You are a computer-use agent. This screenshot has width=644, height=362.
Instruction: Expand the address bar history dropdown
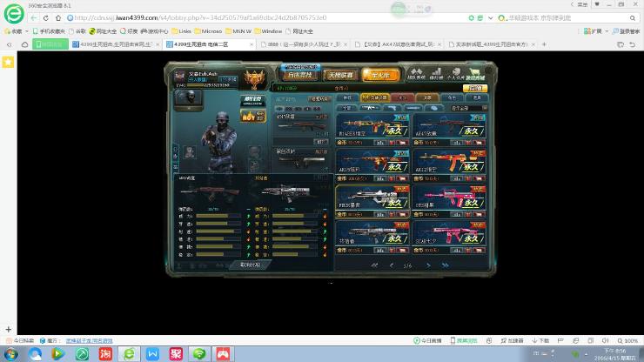click(490, 18)
